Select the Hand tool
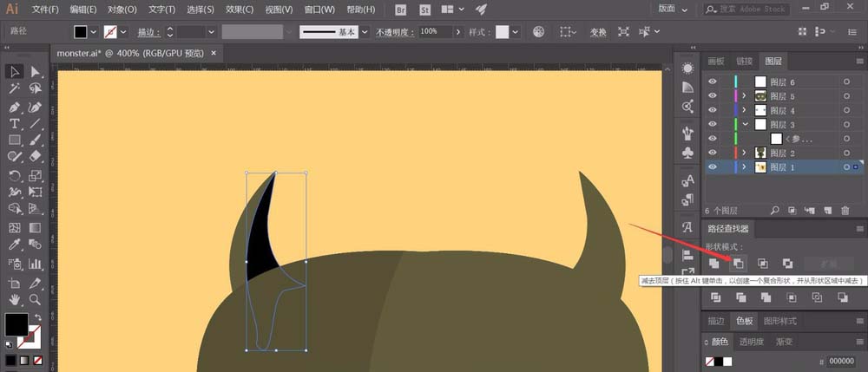This screenshot has height=372, width=868. pyautogui.click(x=15, y=299)
